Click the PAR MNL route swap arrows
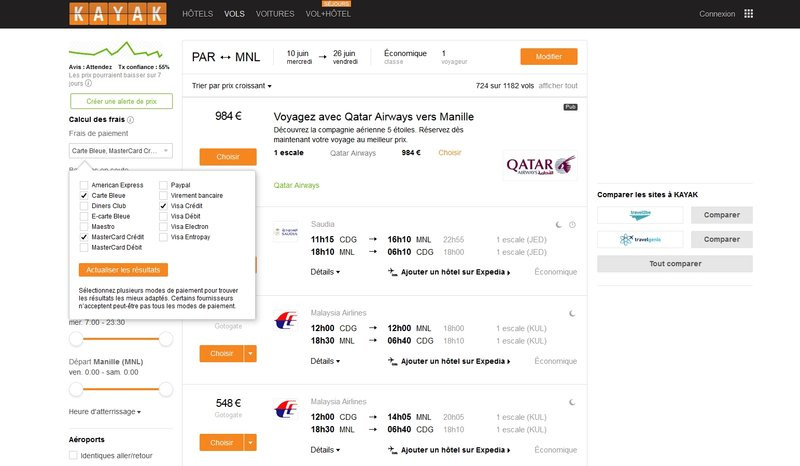 (x=226, y=57)
